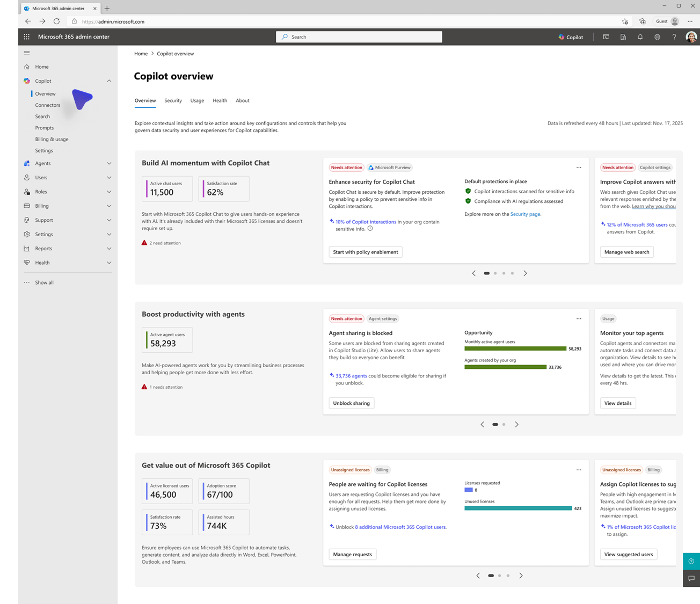Open the Microsoft 365 app launcher
This screenshot has height=604, width=700.
(x=26, y=37)
